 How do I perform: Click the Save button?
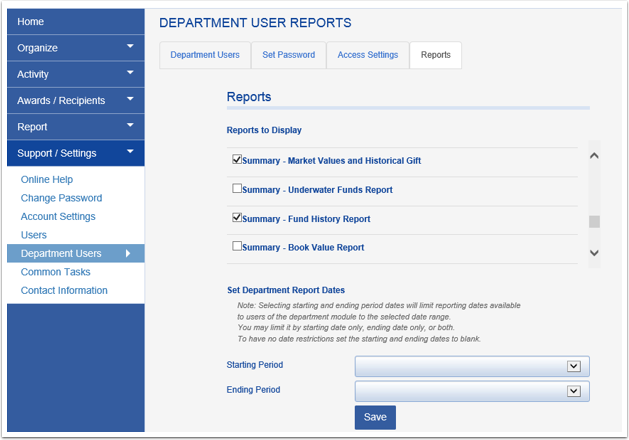(375, 417)
